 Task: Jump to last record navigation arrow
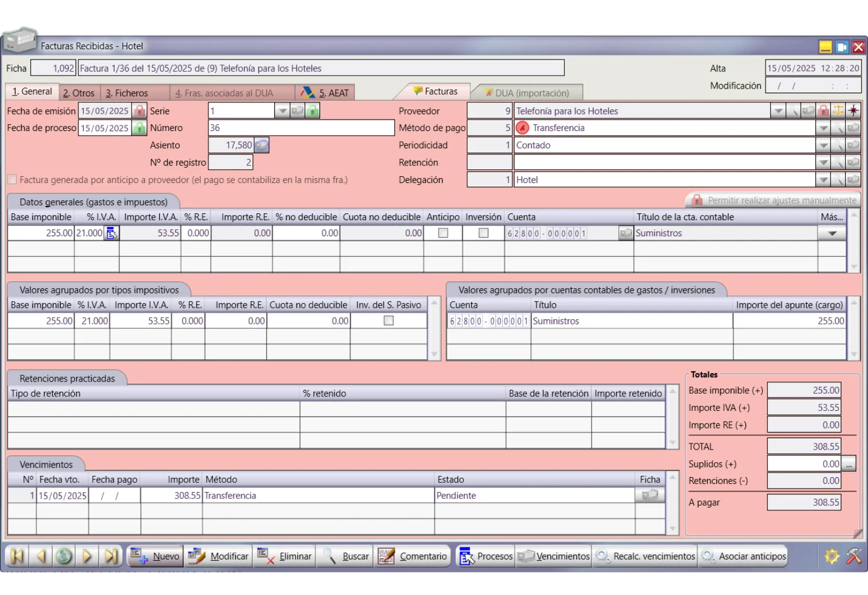click(x=111, y=556)
